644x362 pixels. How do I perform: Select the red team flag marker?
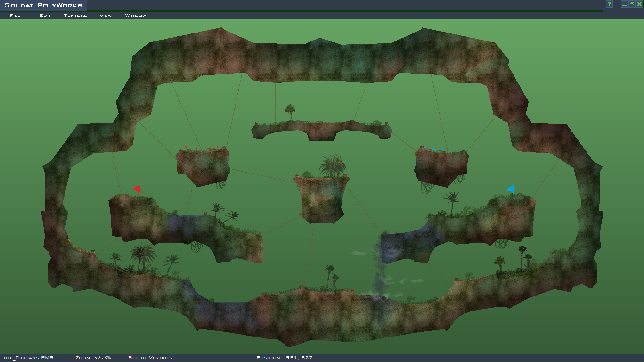coord(137,190)
